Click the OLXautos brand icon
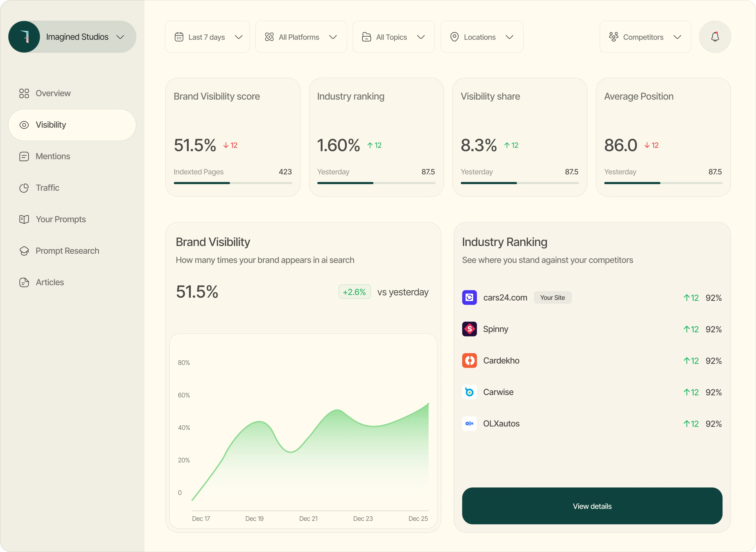This screenshot has height=552, width=756. pos(469,423)
